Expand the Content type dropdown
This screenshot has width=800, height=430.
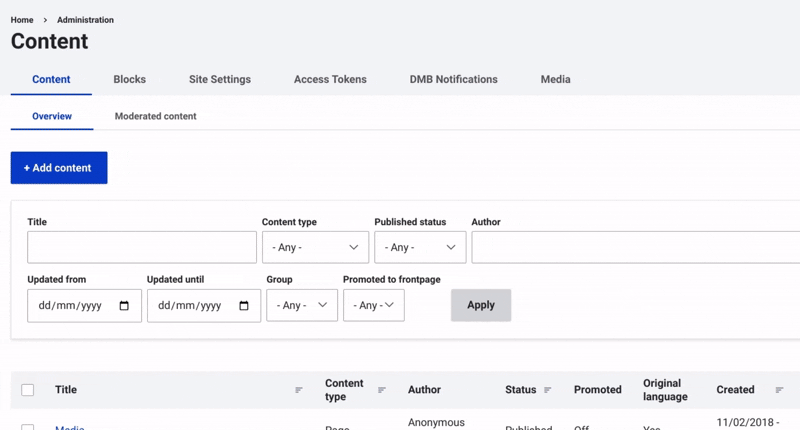coord(315,247)
